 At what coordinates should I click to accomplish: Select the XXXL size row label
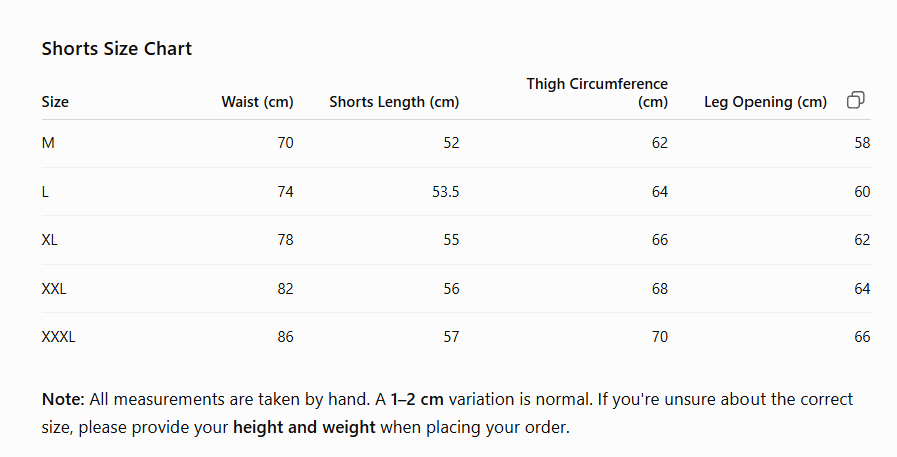pyautogui.click(x=58, y=337)
